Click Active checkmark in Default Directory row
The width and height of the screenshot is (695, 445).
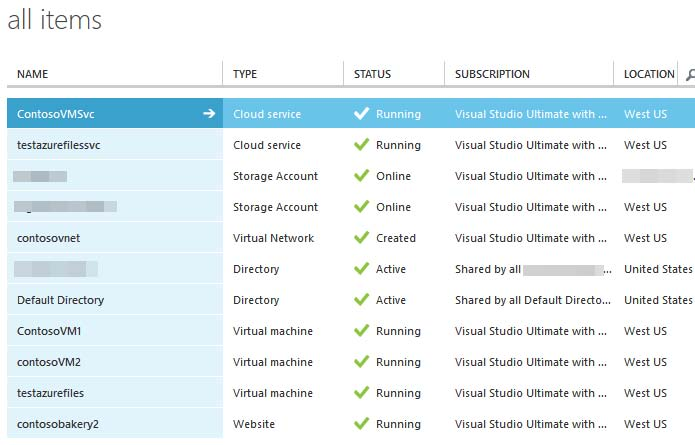(362, 300)
